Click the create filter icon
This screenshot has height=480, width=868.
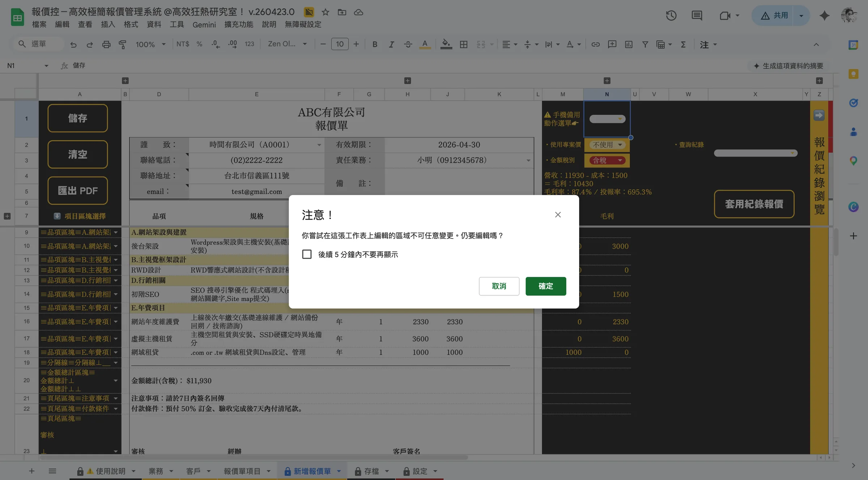point(645,44)
